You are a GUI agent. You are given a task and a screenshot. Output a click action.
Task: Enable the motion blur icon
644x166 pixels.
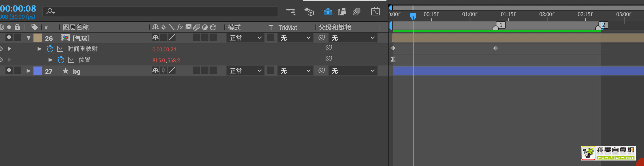coord(357,12)
